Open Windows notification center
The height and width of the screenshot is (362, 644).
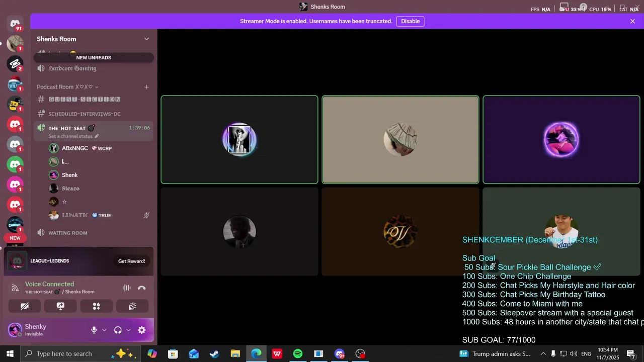coord(631,353)
